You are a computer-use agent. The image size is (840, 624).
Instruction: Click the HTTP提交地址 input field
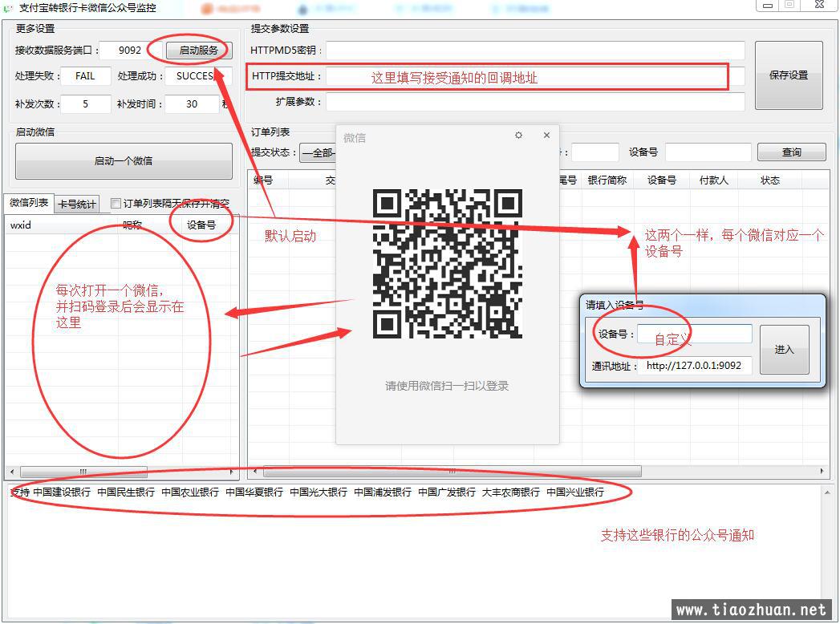535,76
